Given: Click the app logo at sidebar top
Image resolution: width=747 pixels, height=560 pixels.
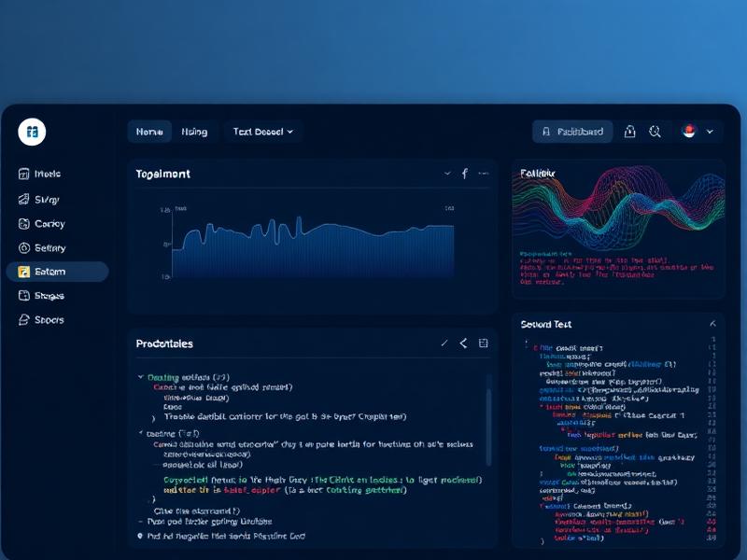Looking at the screenshot, I should 32,132.
